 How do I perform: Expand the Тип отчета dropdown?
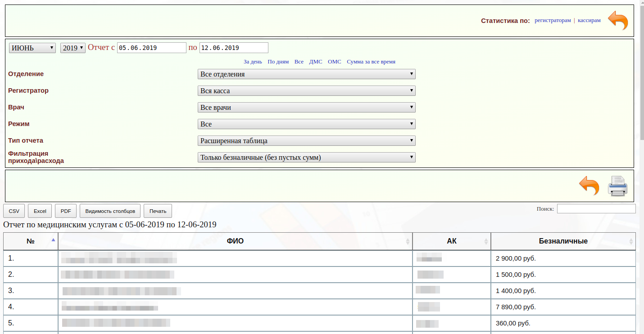click(x=306, y=141)
